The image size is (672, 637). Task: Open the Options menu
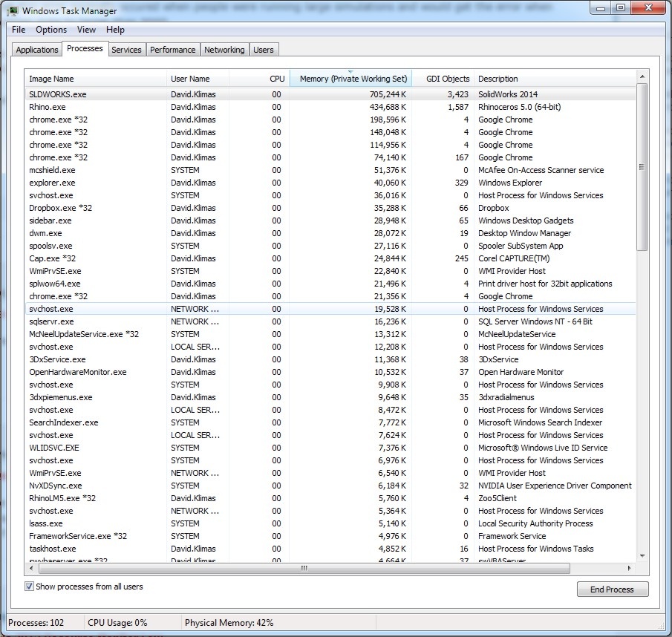51,30
